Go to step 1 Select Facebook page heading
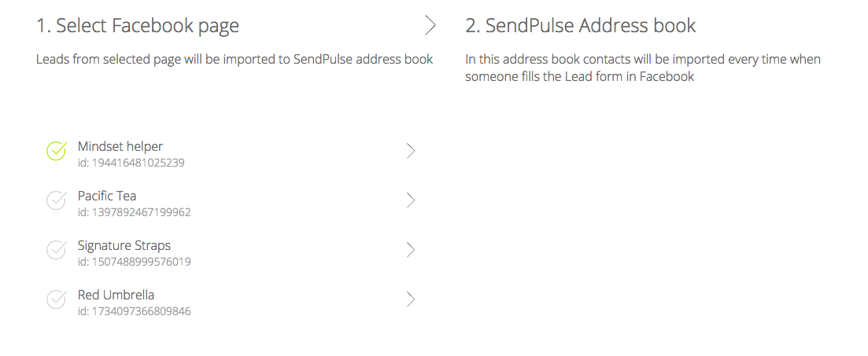 (138, 26)
